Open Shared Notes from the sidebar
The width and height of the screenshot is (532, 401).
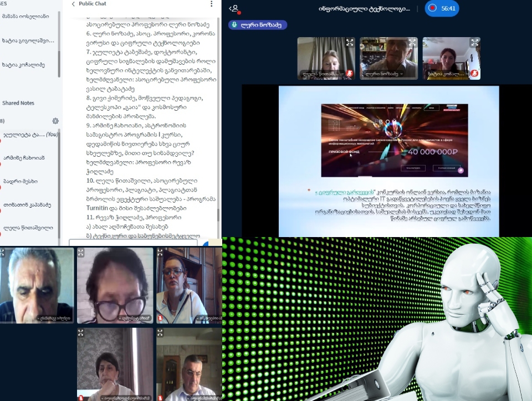(18, 103)
